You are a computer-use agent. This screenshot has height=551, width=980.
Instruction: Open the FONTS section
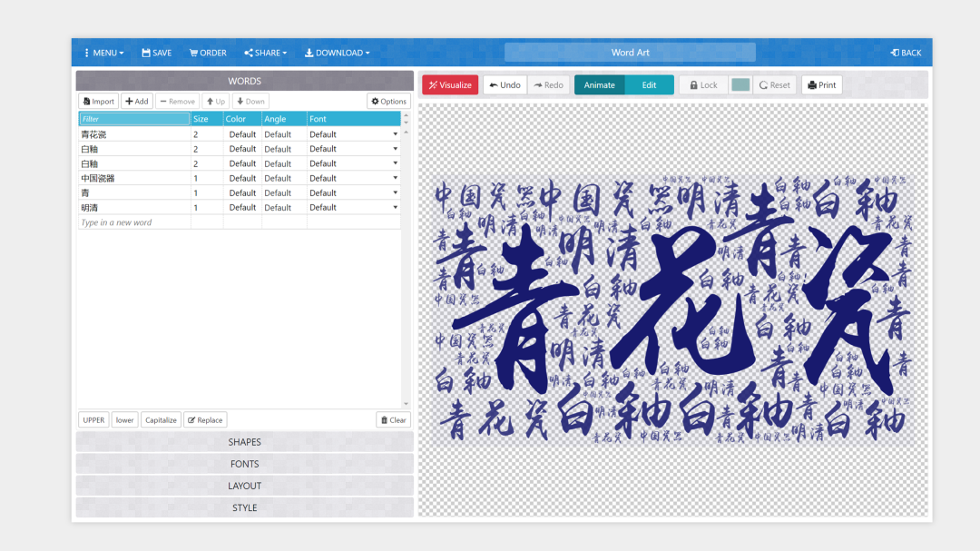[x=244, y=464]
